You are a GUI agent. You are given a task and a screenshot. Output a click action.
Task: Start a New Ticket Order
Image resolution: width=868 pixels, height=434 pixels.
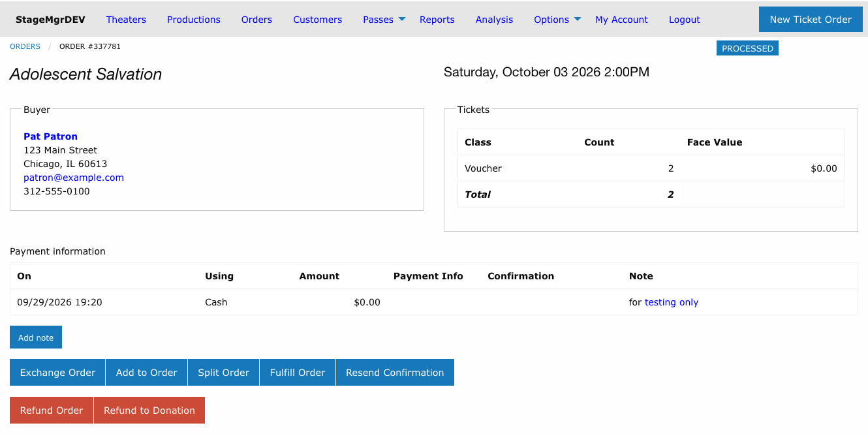[x=811, y=20]
